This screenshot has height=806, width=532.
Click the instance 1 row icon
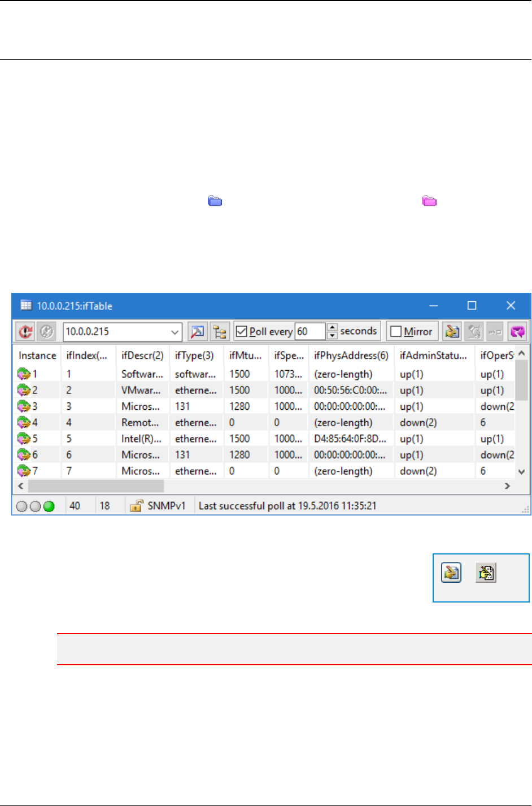[x=24, y=374]
